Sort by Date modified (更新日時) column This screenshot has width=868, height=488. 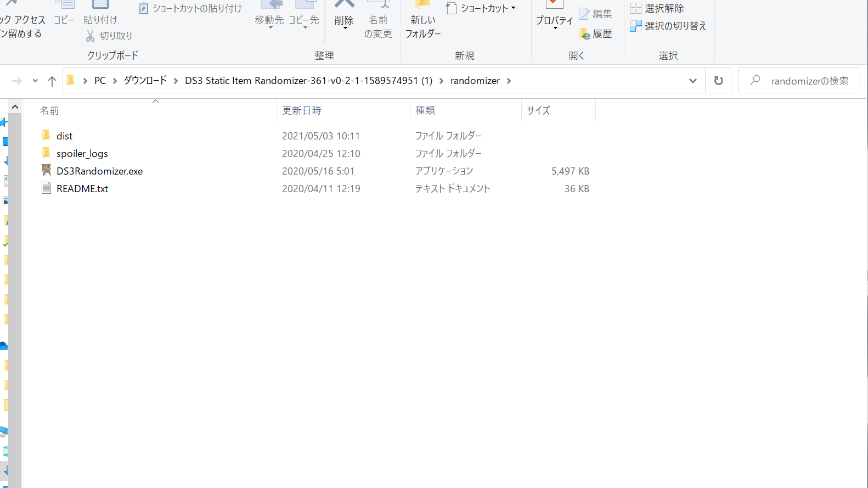point(343,110)
